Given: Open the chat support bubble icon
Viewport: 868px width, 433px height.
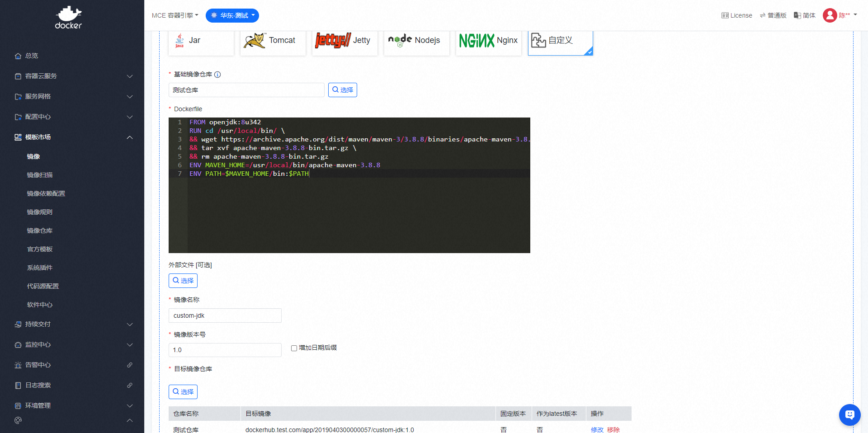Looking at the screenshot, I should (849, 414).
